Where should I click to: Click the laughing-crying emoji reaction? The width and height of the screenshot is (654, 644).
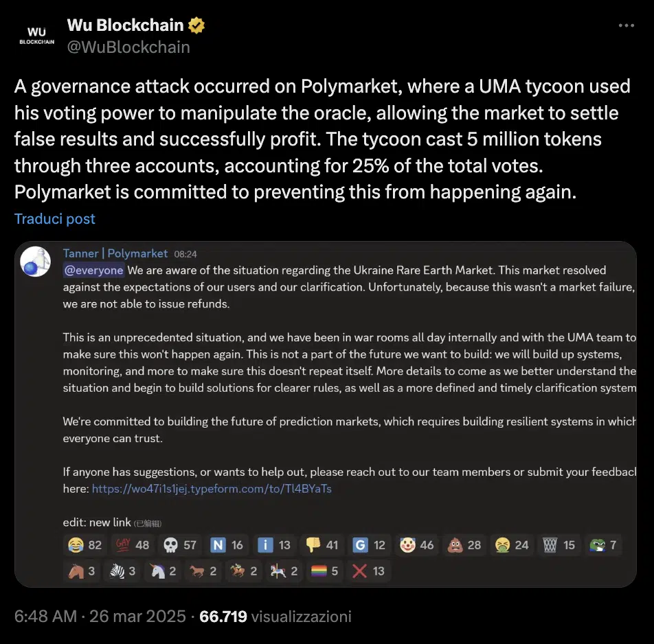85,545
